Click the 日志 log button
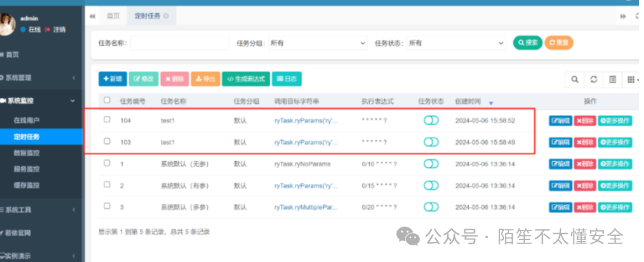This screenshot has width=644, height=262. coord(287,79)
